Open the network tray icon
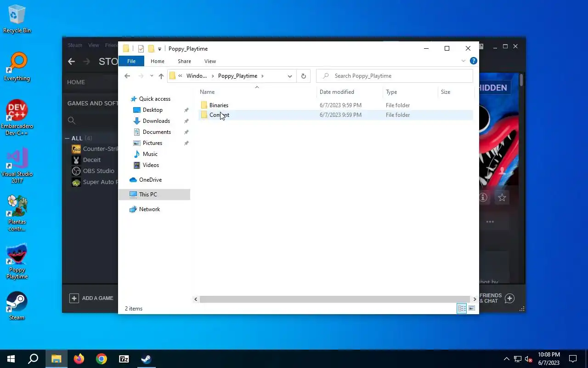Image resolution: width=588 pixels, height=368 pixels. click(518, 359)
